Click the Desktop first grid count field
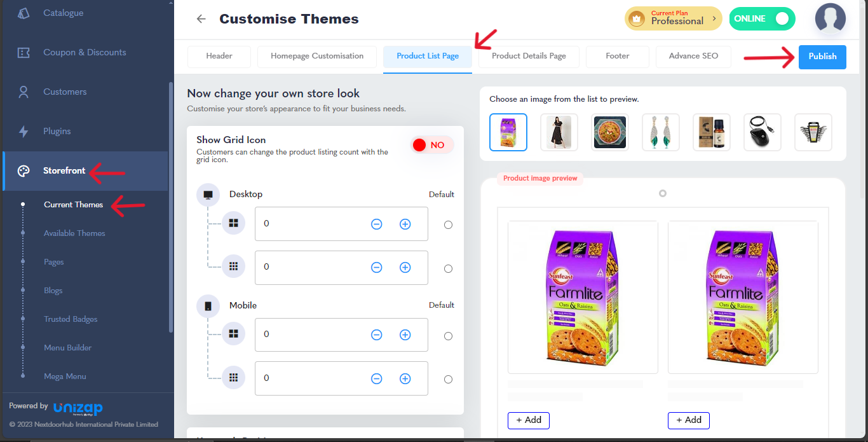Screen dimensions: 868x442 coord(341,224)
